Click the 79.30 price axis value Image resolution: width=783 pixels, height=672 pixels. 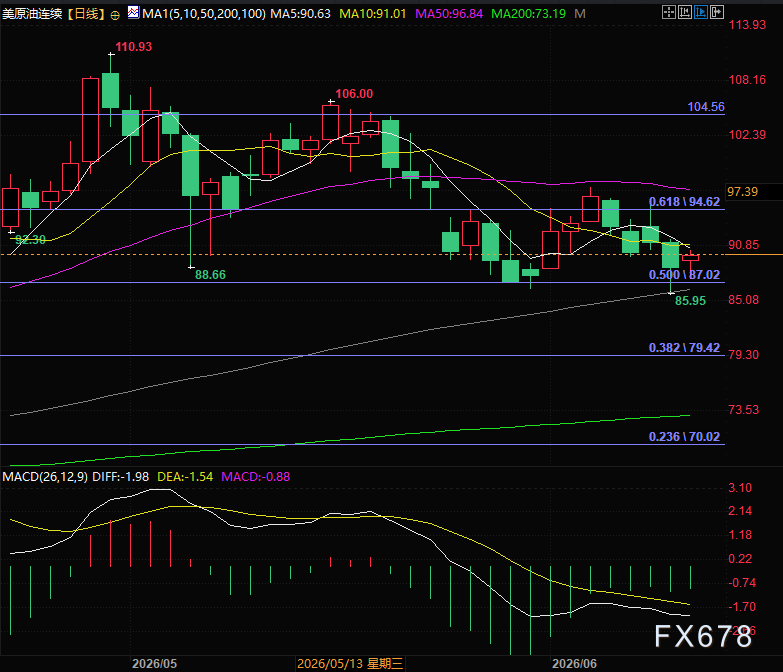tap(744, 355)
